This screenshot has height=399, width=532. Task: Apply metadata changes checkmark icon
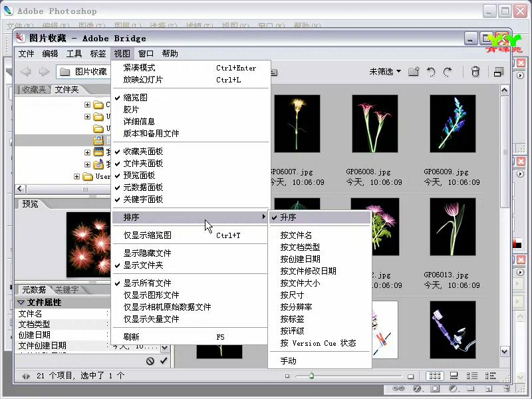click(164, 360)
